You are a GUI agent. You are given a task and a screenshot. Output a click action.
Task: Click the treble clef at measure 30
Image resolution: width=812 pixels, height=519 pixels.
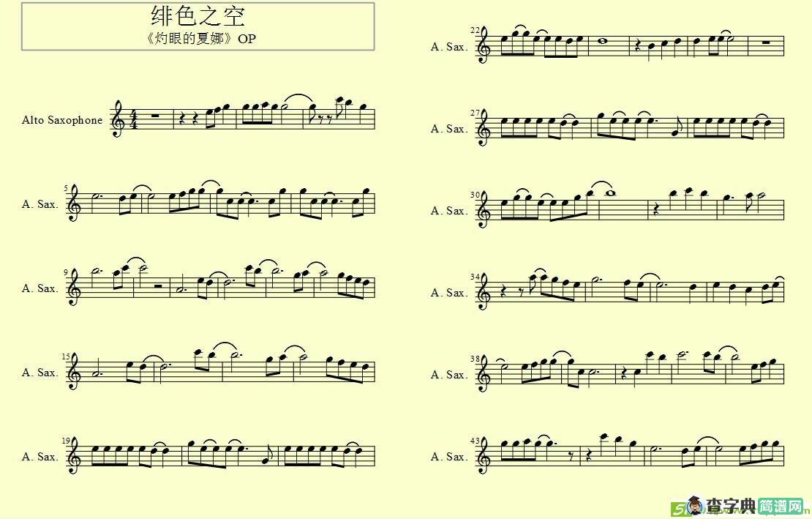(x=483, y=209)
